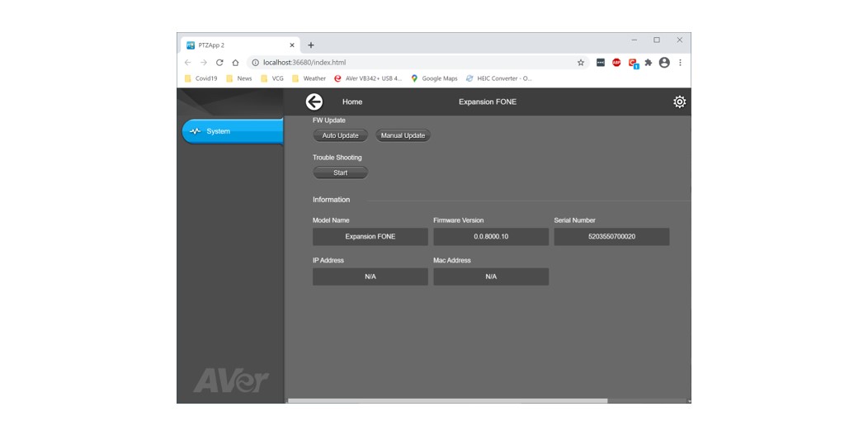Open the HEIC Converter bookmark
Image resolution: width=868 pixels, height=435 pixels.
498,78
